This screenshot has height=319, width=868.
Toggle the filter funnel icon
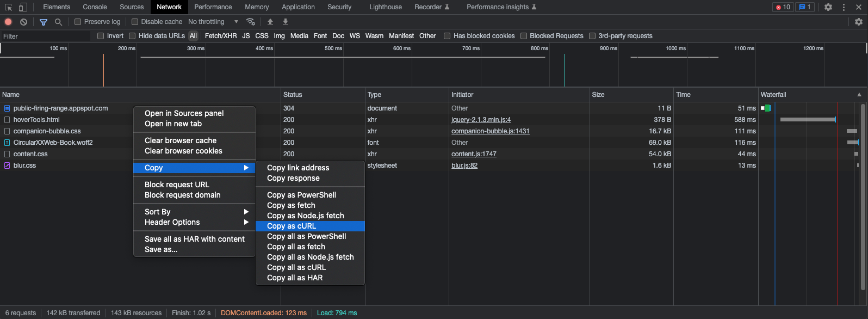44,22
